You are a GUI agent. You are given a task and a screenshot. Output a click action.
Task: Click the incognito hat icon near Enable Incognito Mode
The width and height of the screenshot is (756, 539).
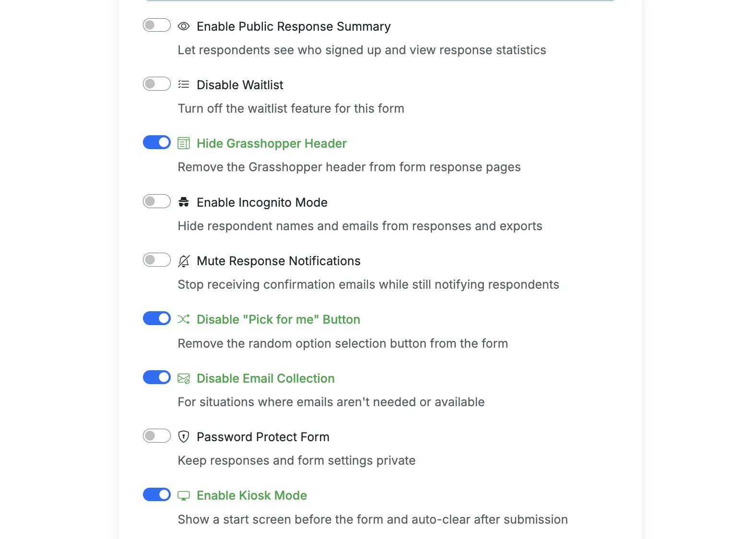click(184, 202)
